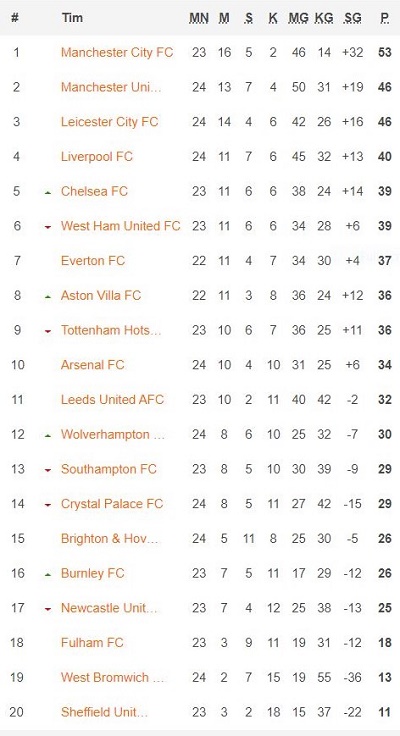Click the MN column header
Image resolution: width=400 pixels, height=736 pixels.
pos(199,18)
